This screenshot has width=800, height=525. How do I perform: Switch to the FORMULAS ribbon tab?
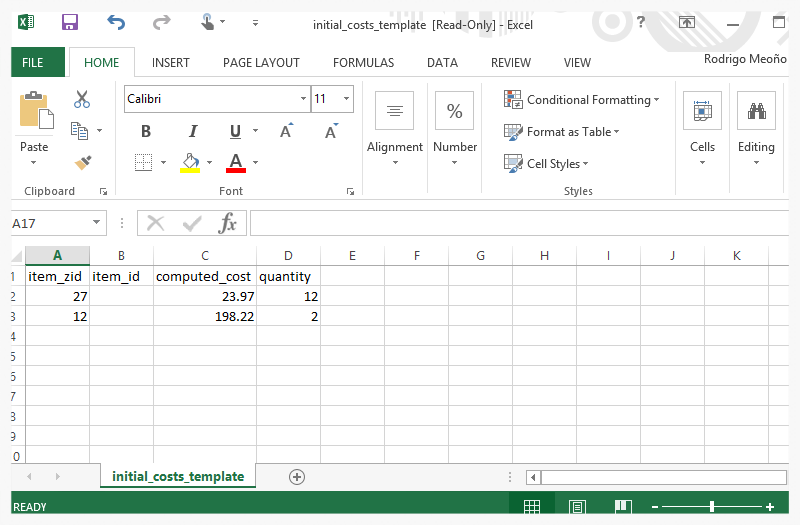click(363, 63)
